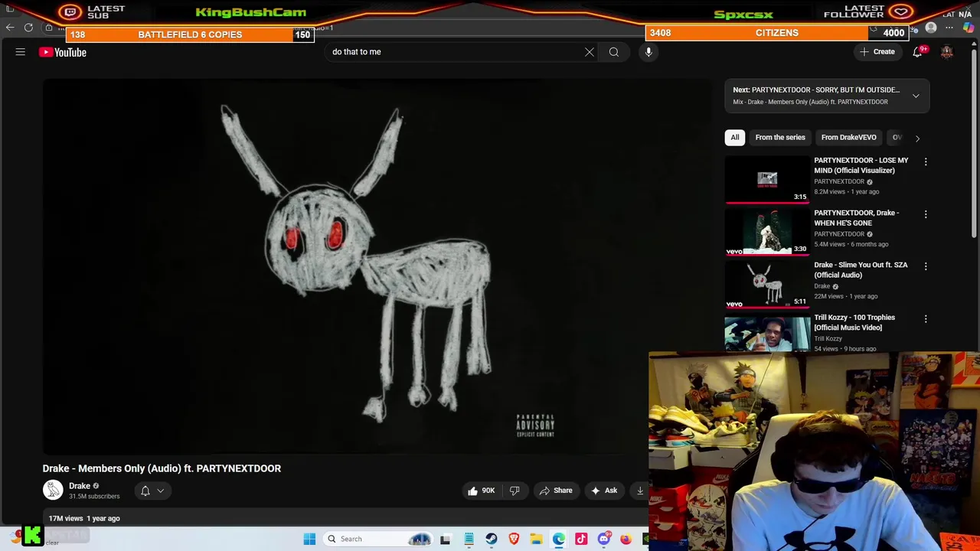Open Drake channel avatar

pyautogui.click(x=53, y=491)
